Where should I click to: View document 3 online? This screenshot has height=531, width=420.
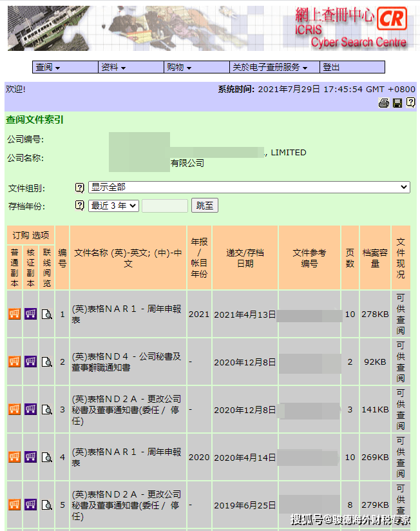pos(46,409)
